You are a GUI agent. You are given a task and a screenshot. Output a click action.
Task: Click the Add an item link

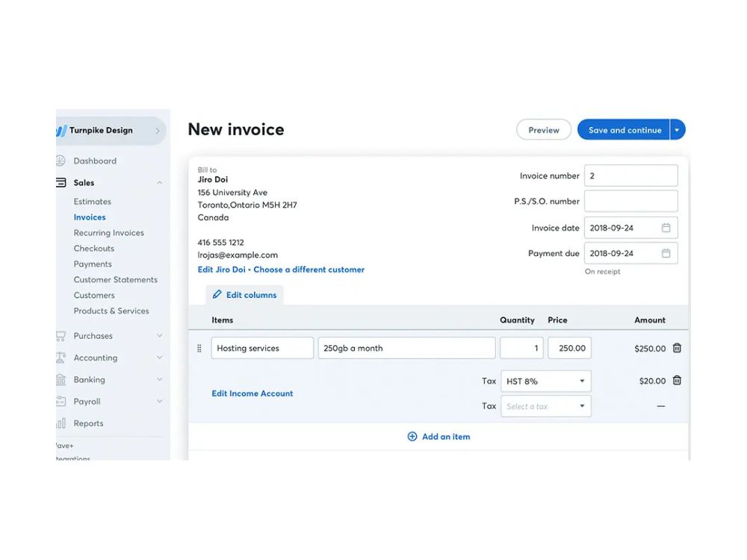[x=446, y=437]
